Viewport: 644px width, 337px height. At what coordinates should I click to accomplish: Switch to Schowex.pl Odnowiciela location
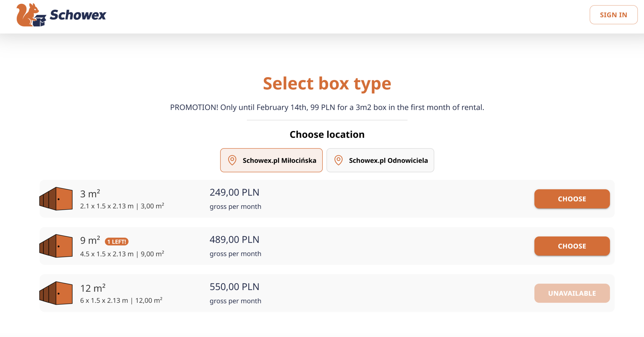click(x=380, y=160)
